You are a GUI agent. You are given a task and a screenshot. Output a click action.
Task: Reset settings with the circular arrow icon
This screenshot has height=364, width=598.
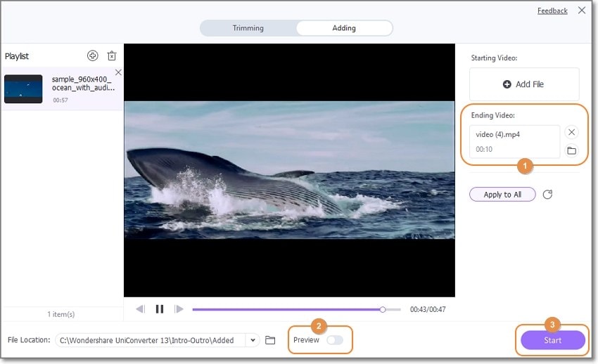[547, 195]
